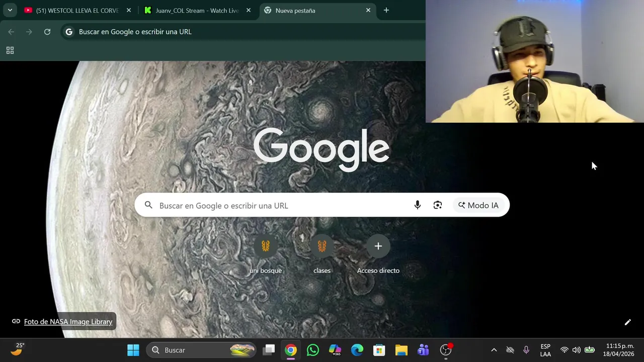Close the Juanv_COL Stream tab
The image size is (644, 362).
(x=249, y=10)
